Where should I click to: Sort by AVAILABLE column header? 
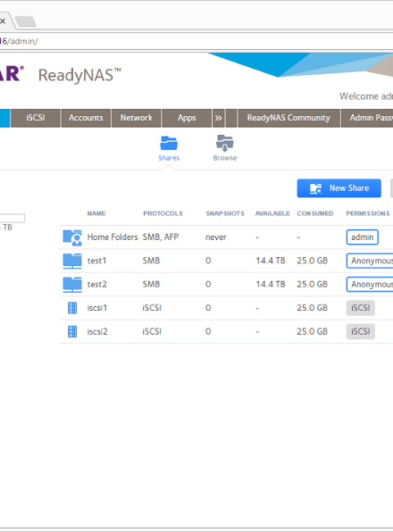273,214
